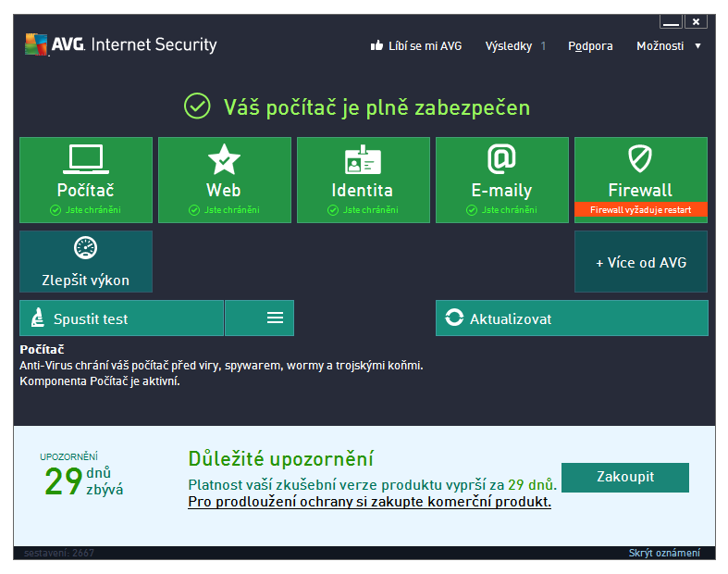Click the Aktualizovat refresh arrows icon
Screen dimensions: 728x574
click(x=454, y=318)
